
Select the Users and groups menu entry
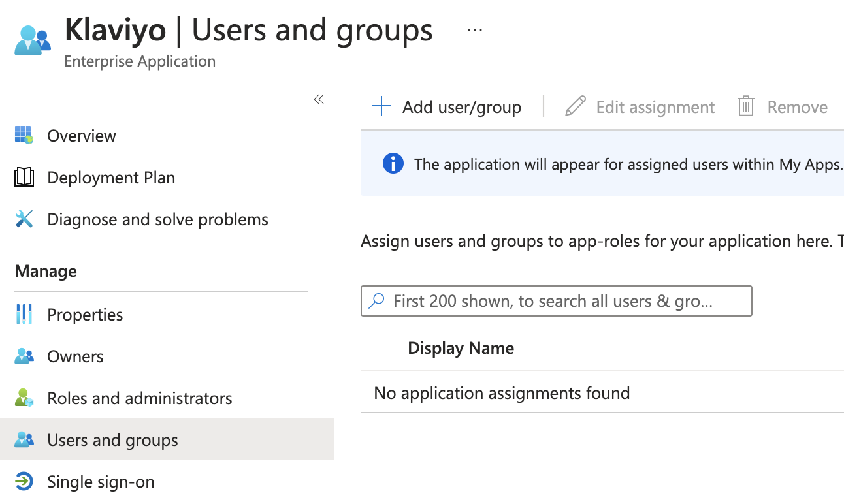point(112,440)
